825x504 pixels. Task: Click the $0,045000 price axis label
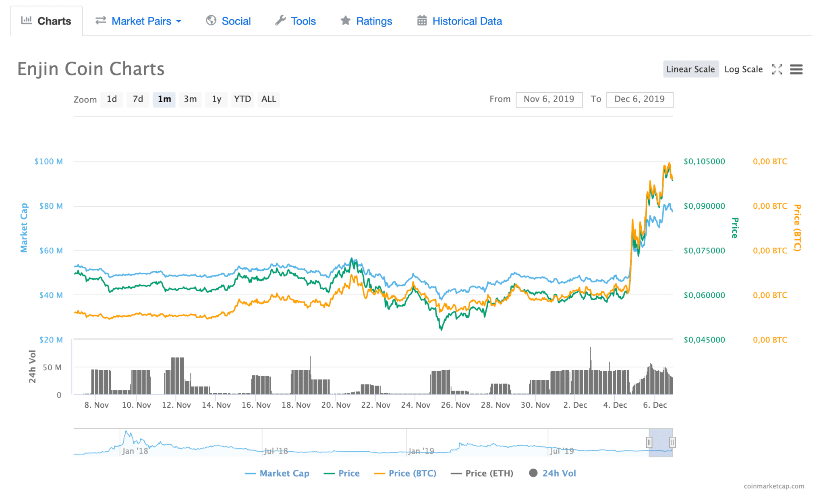[704, 340]
